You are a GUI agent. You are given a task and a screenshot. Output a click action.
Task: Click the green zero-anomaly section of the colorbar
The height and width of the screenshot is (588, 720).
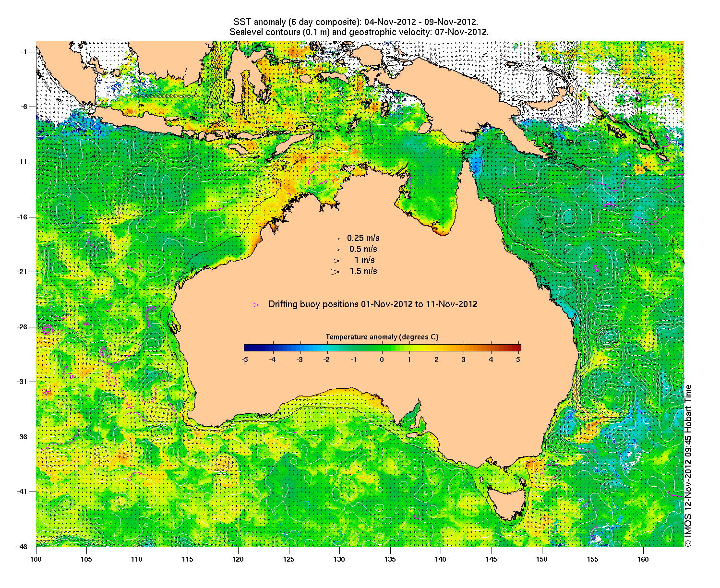pos(382,348)
